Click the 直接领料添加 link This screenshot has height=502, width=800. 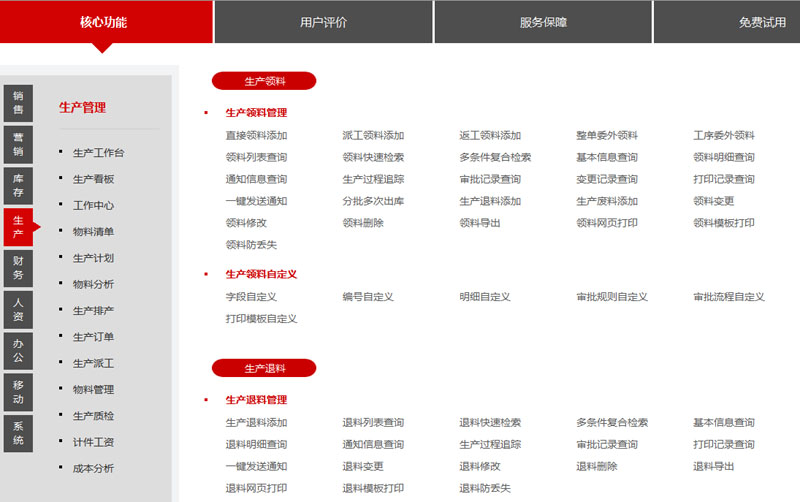(x=256, y=135)
